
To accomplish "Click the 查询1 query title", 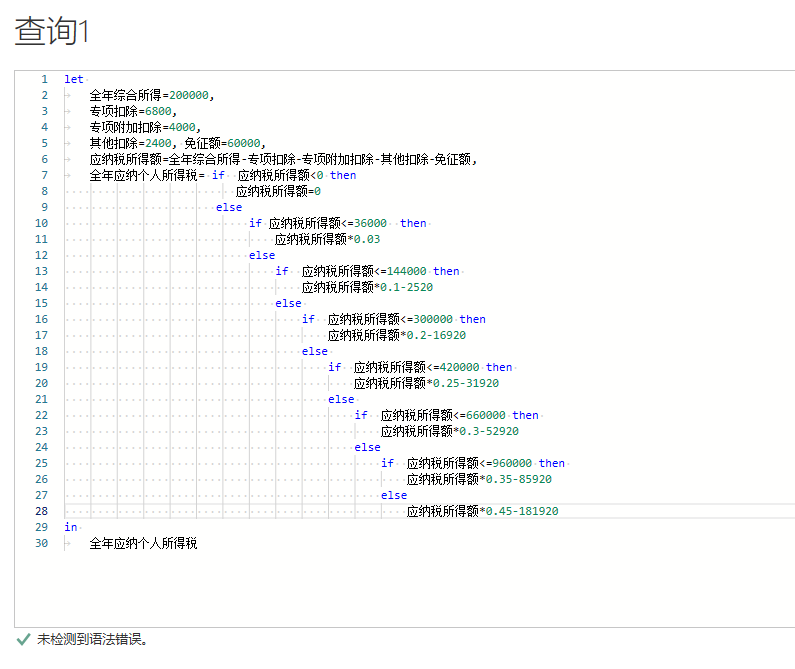I will [52, 31].
